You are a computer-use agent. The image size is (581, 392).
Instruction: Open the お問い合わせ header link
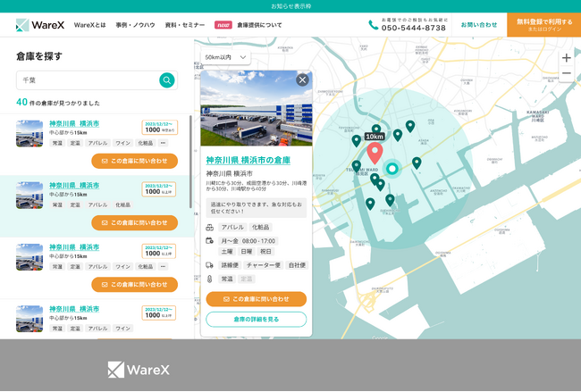click(x=479, y=25)
